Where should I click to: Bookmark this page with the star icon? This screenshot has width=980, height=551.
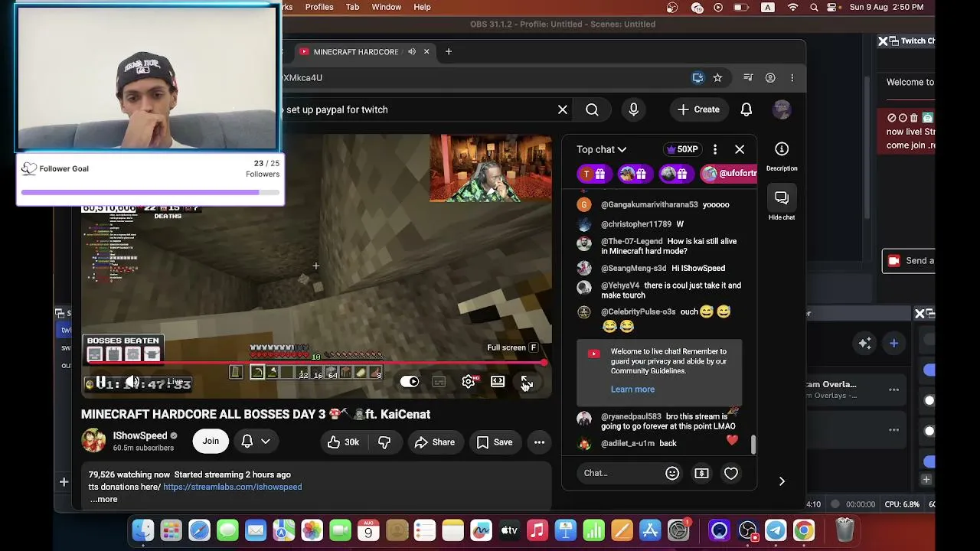click(717, 77)
